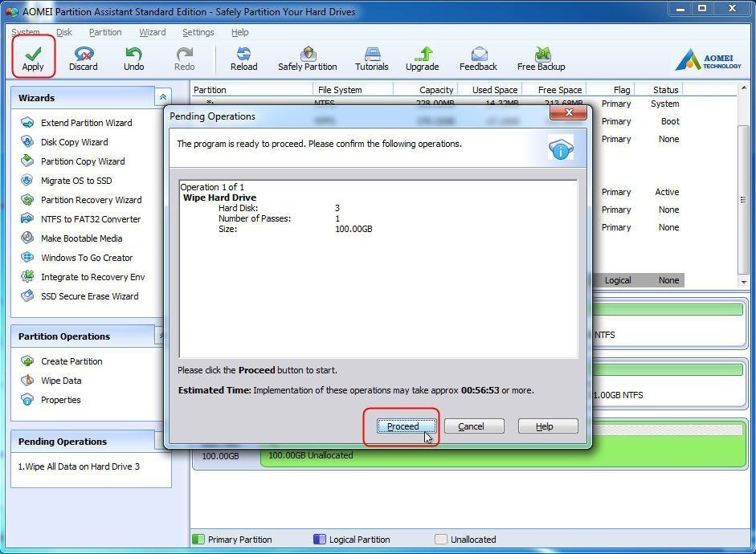Click the Apply toolbar icon
This screenshot has width=756, height=554.
click(x=33, y=59)
